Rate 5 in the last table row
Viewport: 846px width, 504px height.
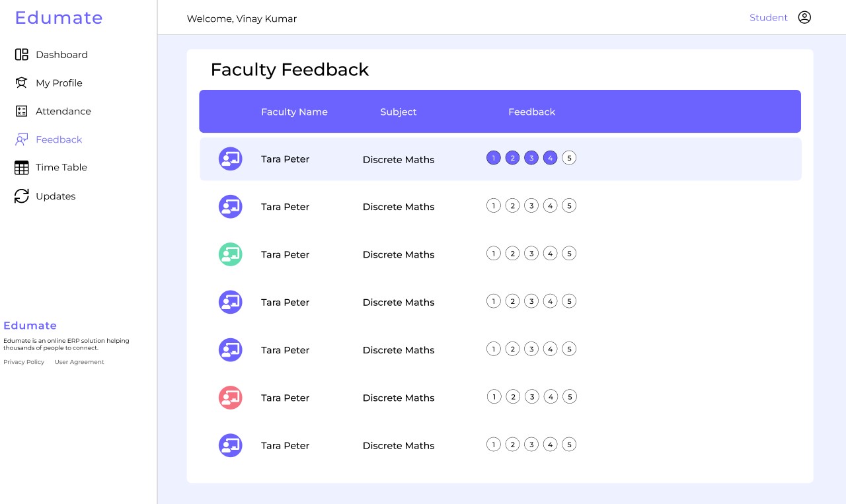(x=569, y=445)
